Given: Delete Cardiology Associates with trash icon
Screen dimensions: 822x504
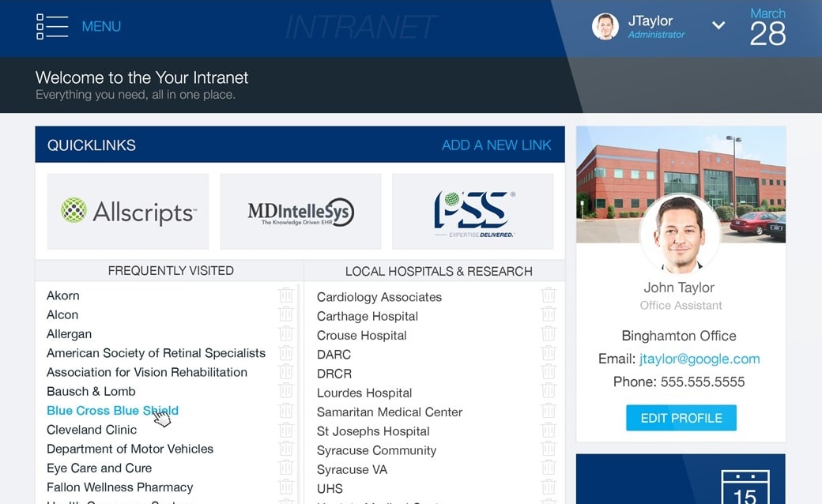Looking at the screenshot, I should click(x=549, y=295).
